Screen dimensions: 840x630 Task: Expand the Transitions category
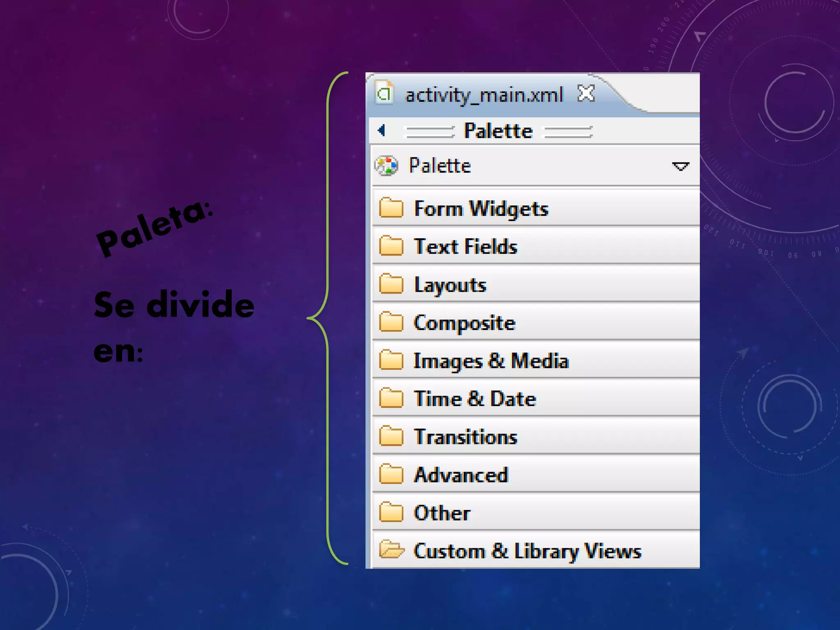tap(536, 436)
